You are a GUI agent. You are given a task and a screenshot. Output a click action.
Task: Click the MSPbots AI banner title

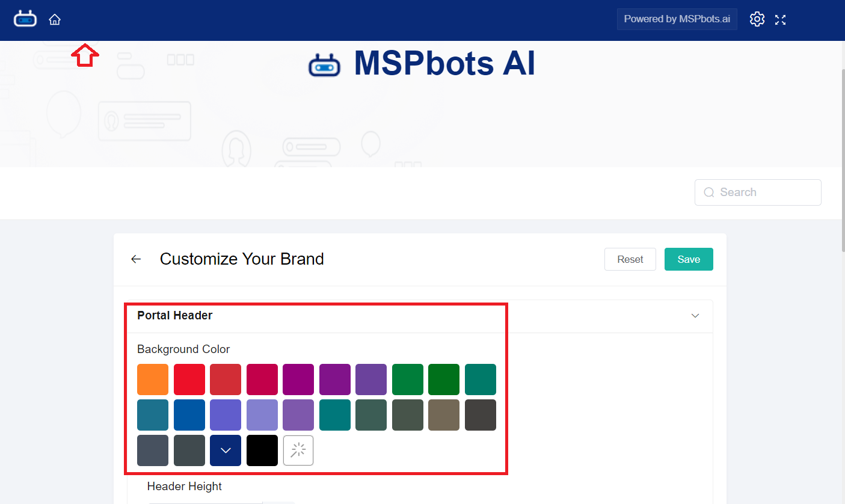click(444, 63)
